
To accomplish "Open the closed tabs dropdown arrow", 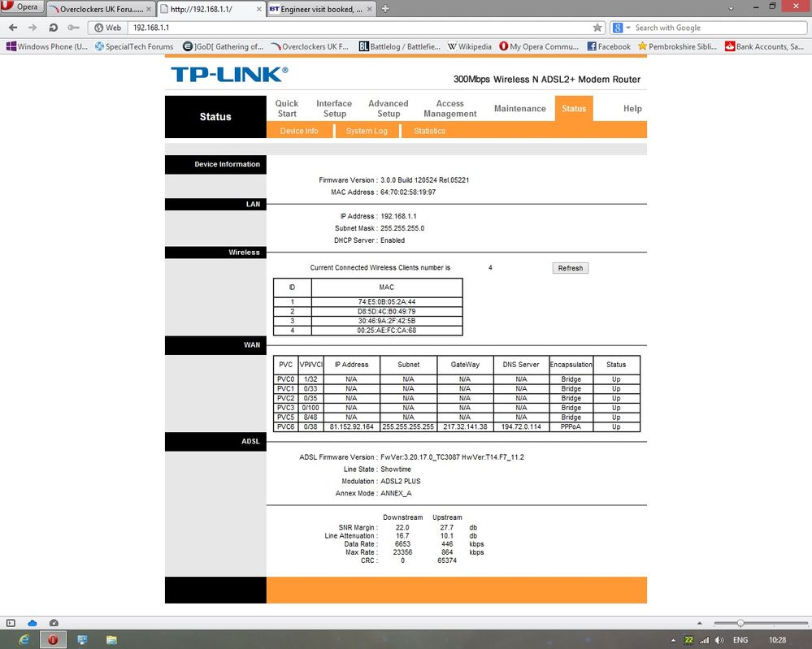I will [x=731, y=8].
